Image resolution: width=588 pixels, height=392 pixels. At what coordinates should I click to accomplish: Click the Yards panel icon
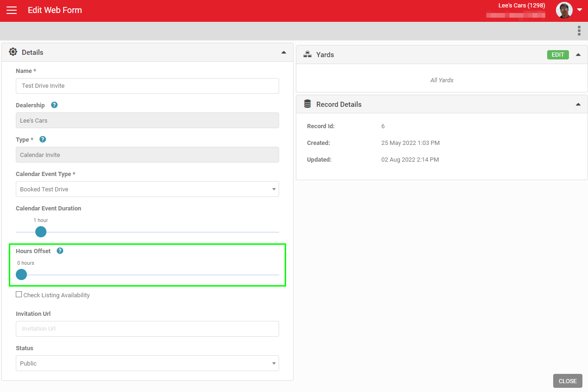click(x=307, y=54)
